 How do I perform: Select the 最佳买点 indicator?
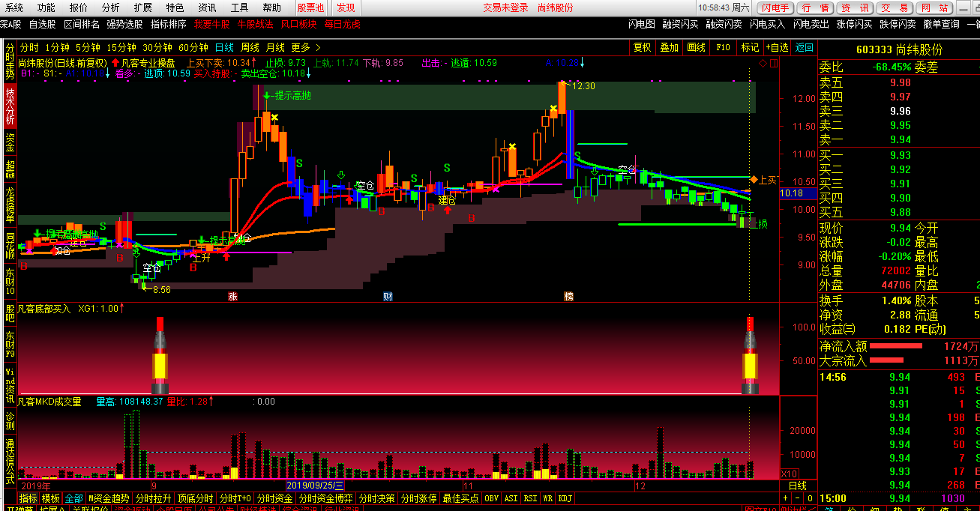pos(461,498)
